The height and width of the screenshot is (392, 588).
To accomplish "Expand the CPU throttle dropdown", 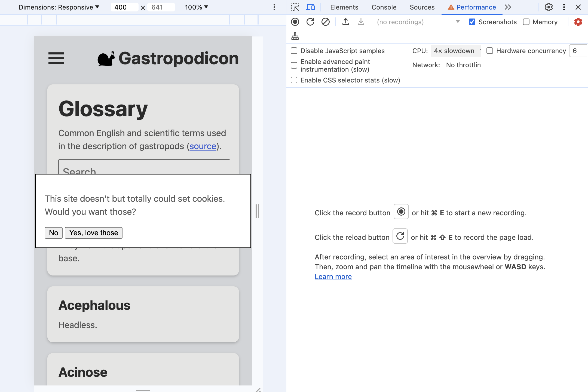I will click(x=455, y=51).
